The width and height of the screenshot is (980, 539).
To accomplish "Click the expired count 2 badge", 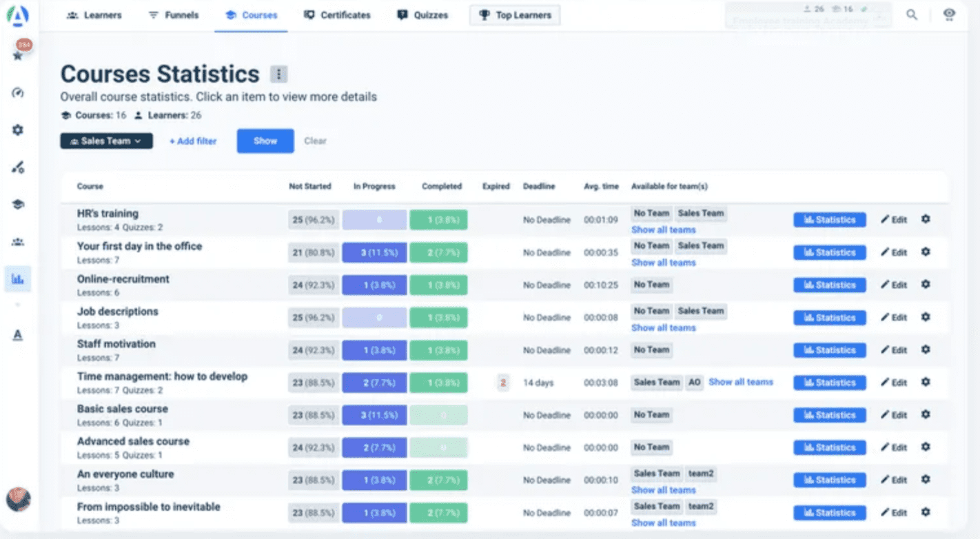I will (x=503, y=383).
